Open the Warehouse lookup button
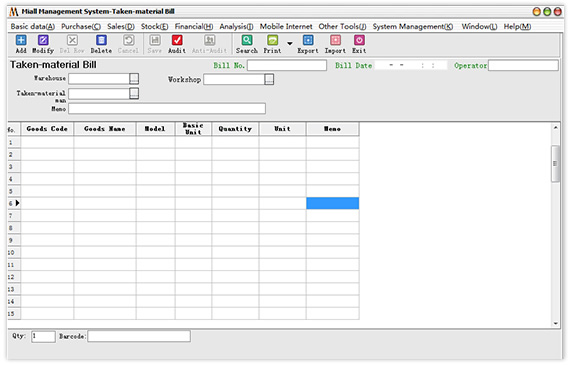The width and height of the screenshot is (568, 365). tap(134, 79)
